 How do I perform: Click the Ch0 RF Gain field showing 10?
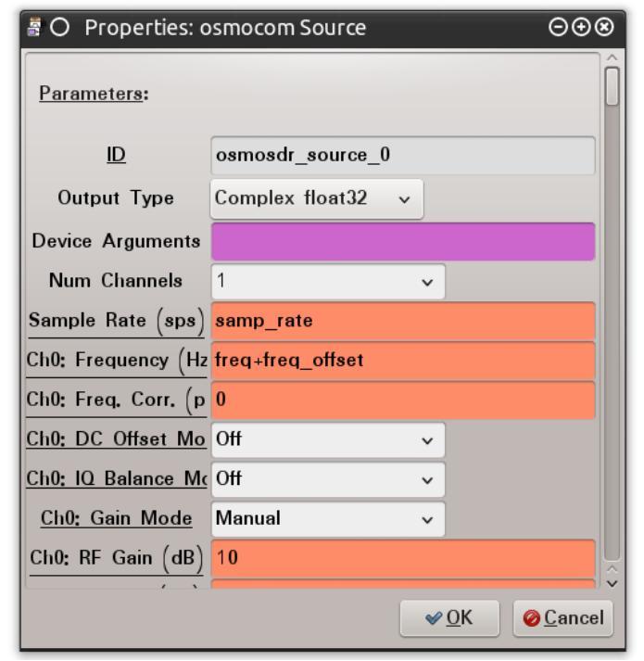403,558
